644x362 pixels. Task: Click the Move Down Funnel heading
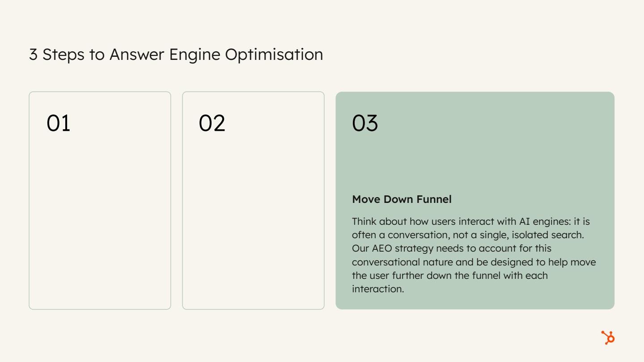click(402, 199)
